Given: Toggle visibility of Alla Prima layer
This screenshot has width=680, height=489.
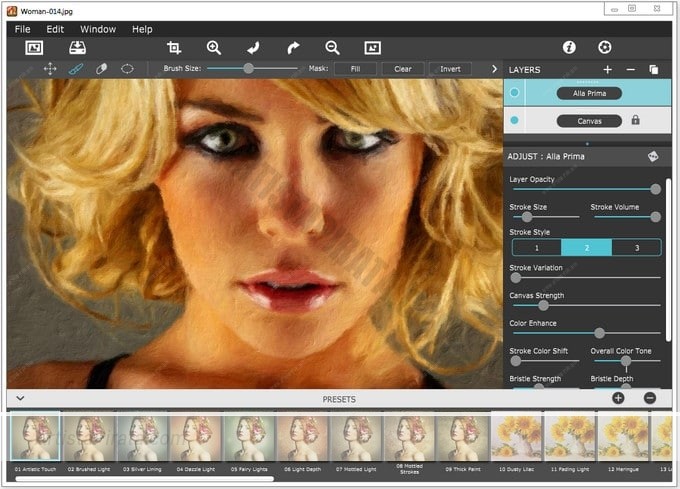Looking at the screenshot, I should click(x=514, y=92).
